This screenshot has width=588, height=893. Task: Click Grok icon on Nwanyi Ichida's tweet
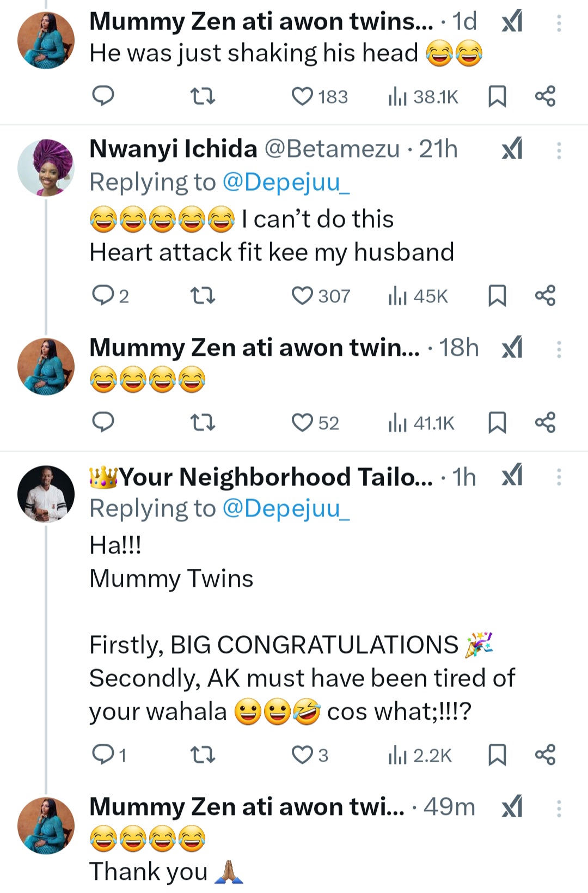click(x=512, y=149)
